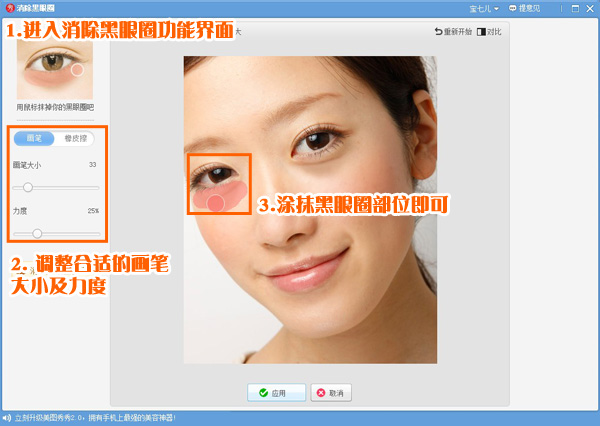This screenshot has height=426, width=600.
Task: Maximize the window using the title bar icon
Action: [573, 7]
